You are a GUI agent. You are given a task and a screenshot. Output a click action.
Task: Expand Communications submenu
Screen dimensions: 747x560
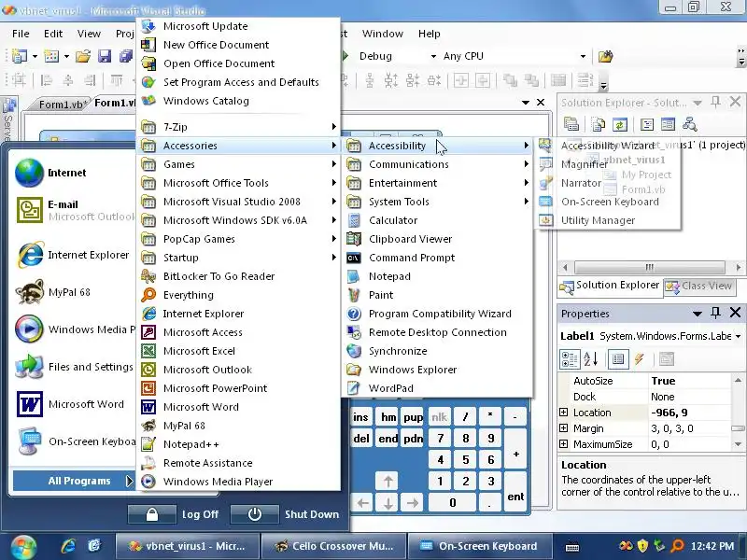pos(437,164)
